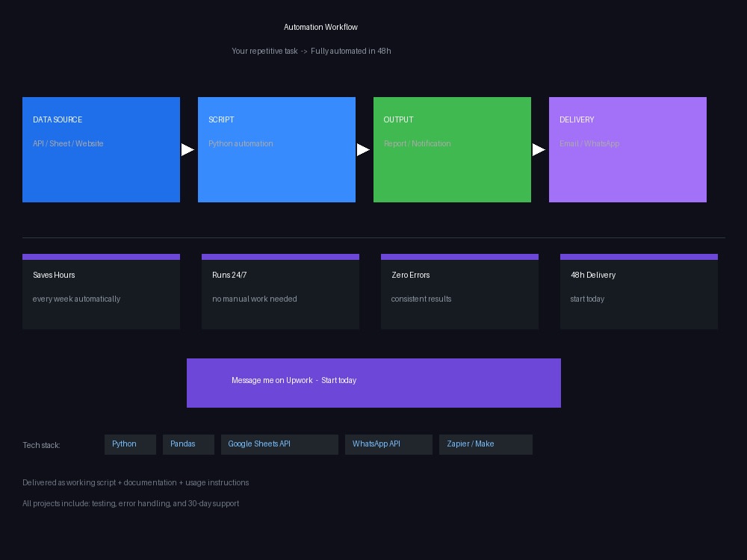Click the Python tech stack tag
The height and width of the screenshot is (560, 747).
130,444
